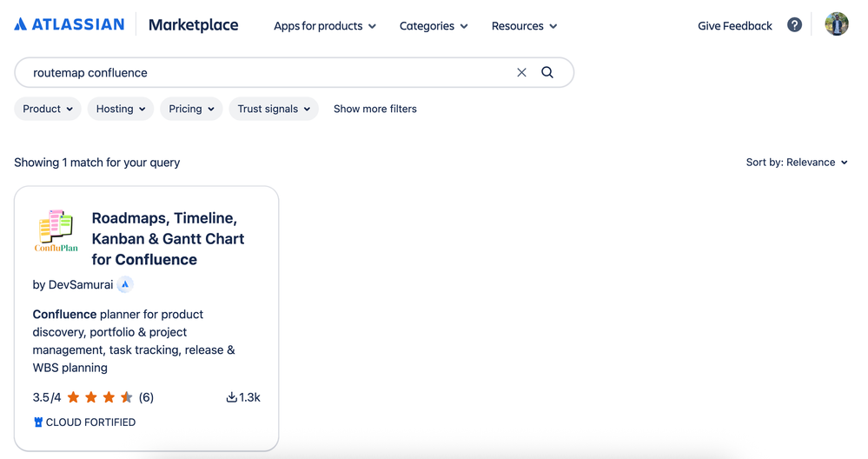Open the help question mark icon
The width and height of the screenshot is (868, 459).
(x=794, y=25)
